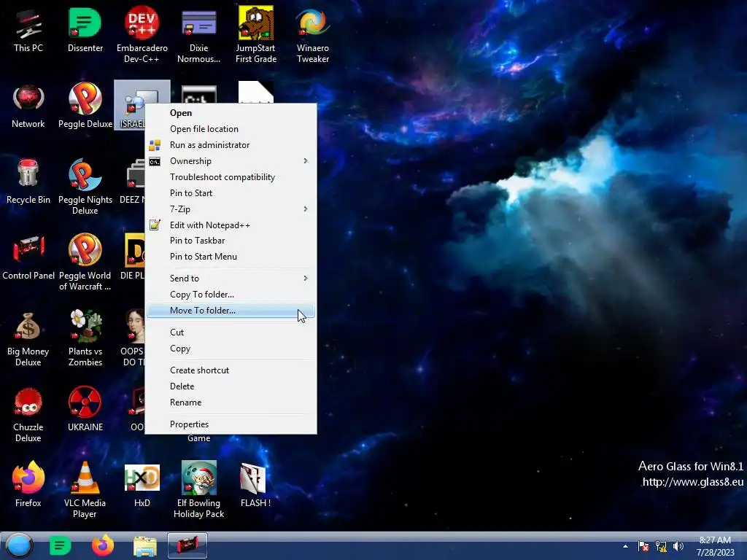Viewport: 747px width, 560px height.
Task: Expand the Ownership submenu
Action: (231, 161)
